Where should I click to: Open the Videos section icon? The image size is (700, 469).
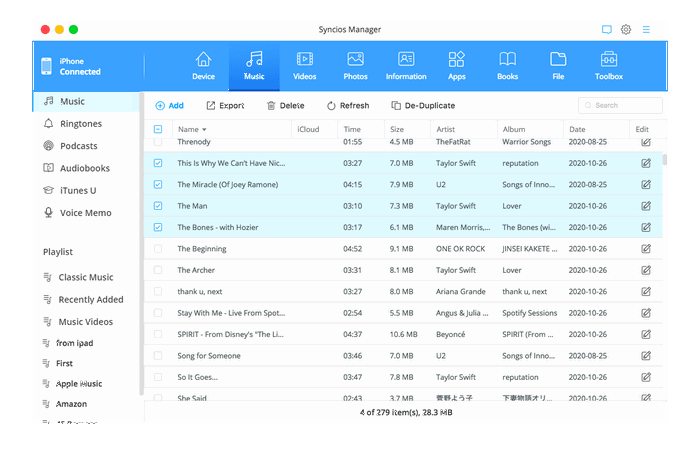pyautogui.click(x=304, y=60)
